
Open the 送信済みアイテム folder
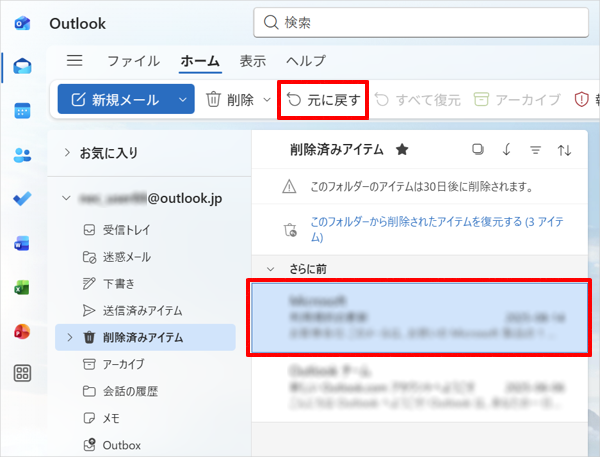[132, 310]
